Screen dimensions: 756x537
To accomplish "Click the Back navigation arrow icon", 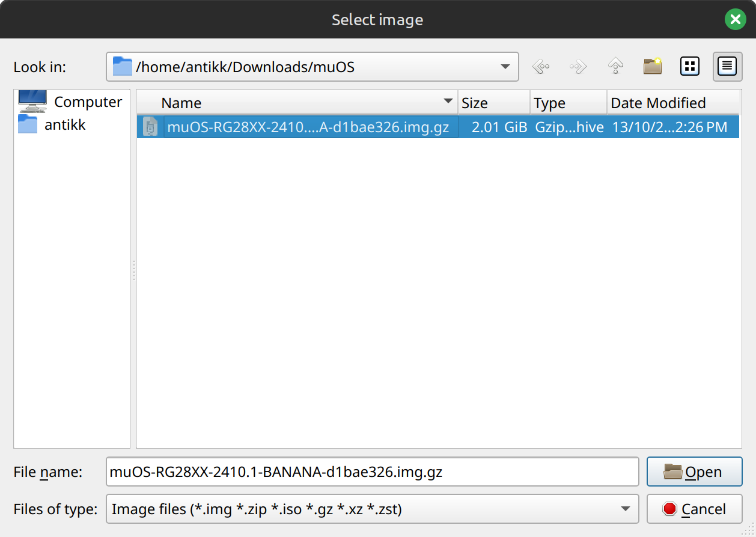I will [x=541, y=66].
